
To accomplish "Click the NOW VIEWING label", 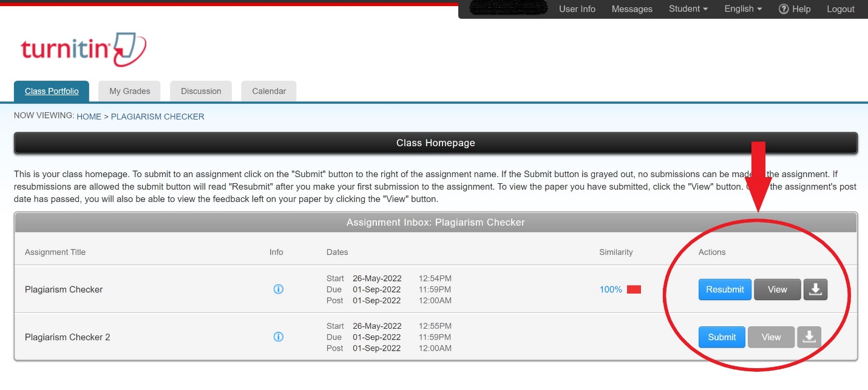I will point(44,115).
